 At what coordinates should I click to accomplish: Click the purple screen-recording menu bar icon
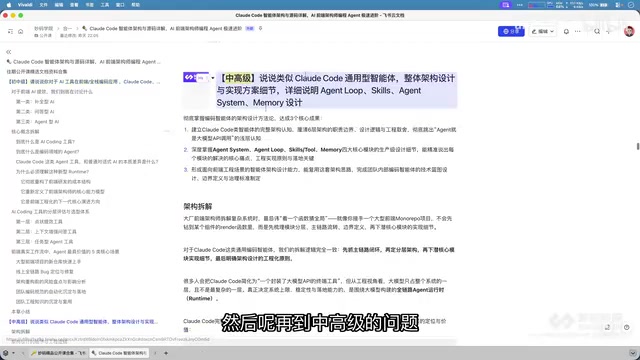coord(506,5)
